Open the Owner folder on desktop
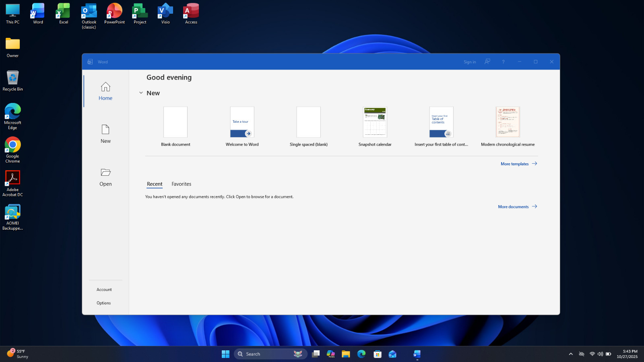Viewport: 644px width, 362px height. coord(12,47)
